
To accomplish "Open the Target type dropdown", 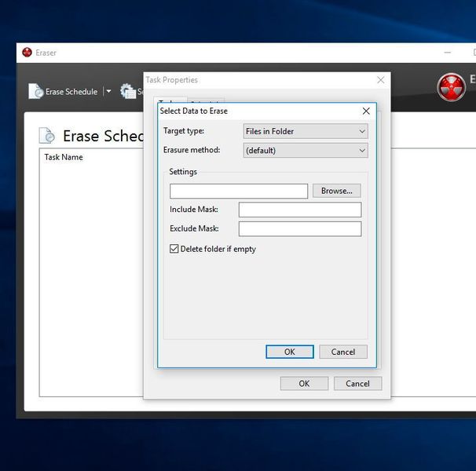I will coord(306,131).
